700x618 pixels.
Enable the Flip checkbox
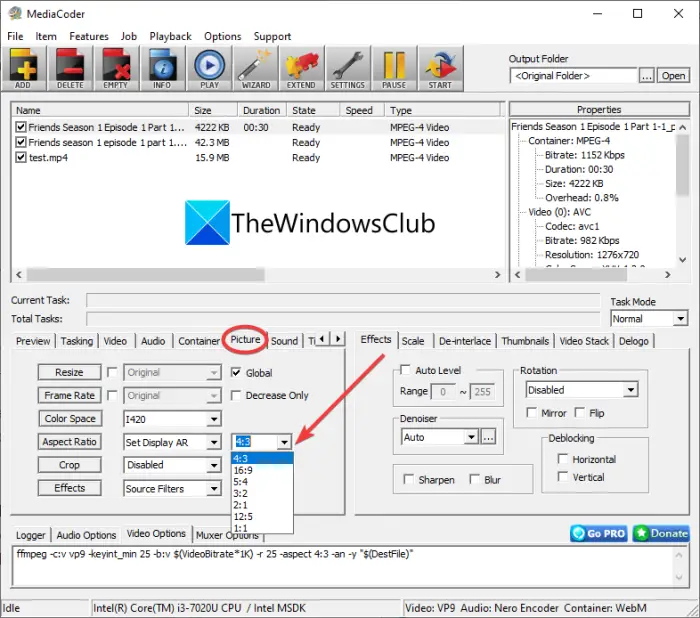579,413
